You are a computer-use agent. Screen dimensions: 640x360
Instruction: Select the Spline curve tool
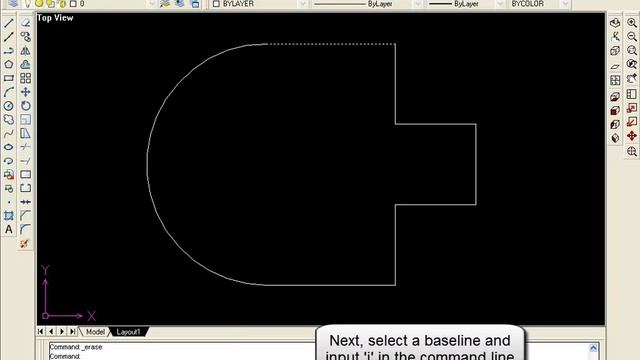coord(9,133)
